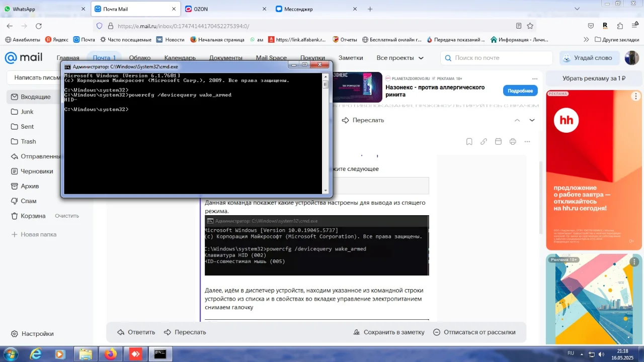Open the Заметки section
644x362 pixels.
coord(351,58)
